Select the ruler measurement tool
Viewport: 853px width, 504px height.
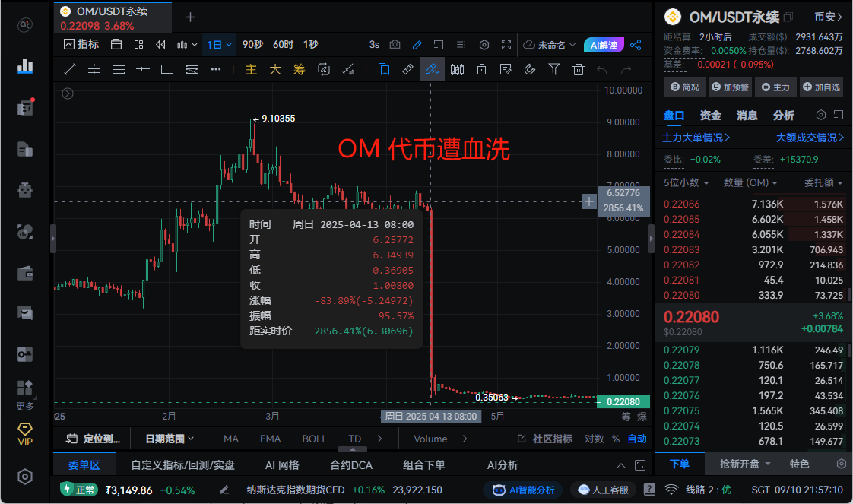pos(407,70)
